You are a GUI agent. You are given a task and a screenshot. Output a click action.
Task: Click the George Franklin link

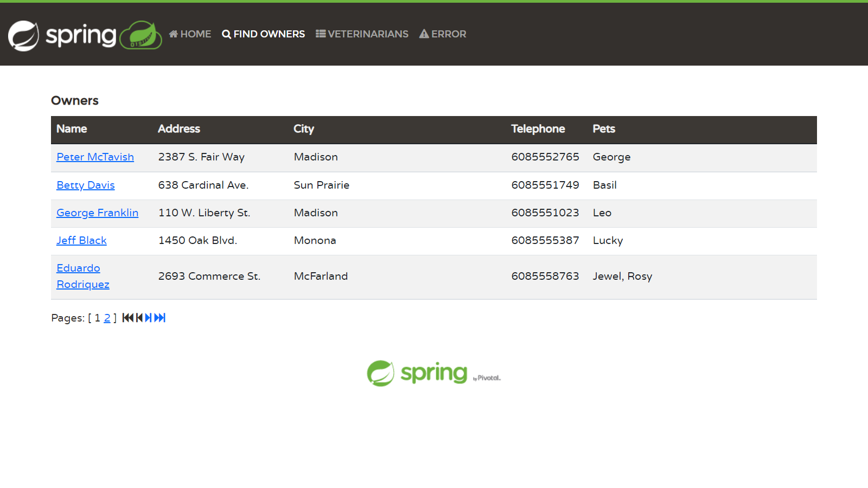[x=97, y=213]
